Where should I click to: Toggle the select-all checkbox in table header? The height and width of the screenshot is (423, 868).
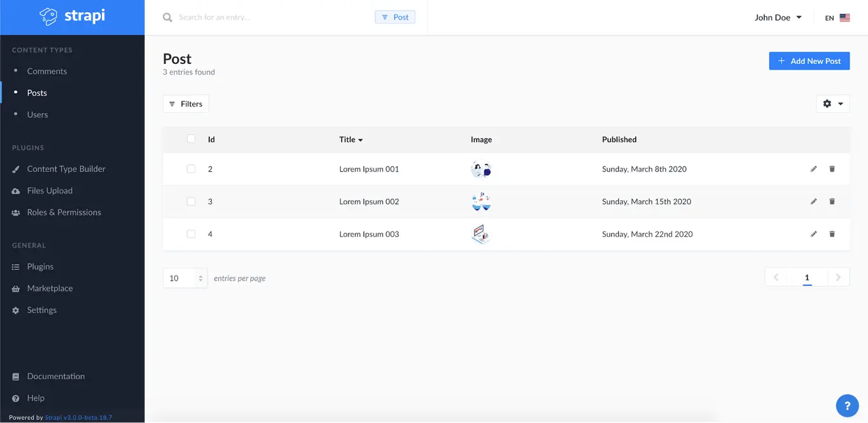coord(191,138)
